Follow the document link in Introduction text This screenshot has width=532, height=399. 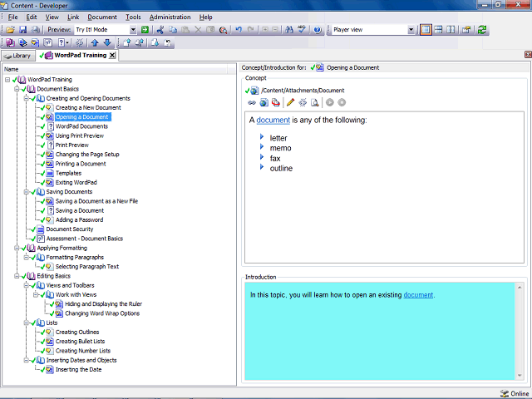(418, 295)
